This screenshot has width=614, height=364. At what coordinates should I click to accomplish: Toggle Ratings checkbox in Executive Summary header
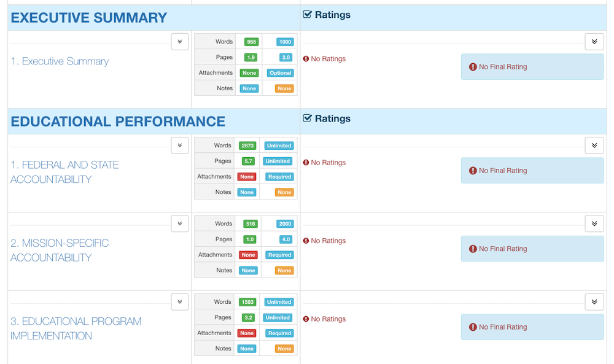click(308, 15)
